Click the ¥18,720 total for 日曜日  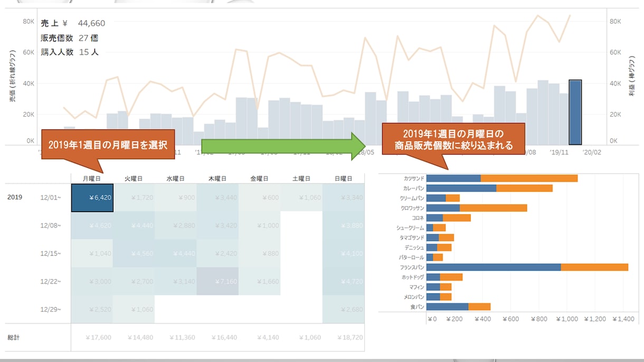[349, 338]
